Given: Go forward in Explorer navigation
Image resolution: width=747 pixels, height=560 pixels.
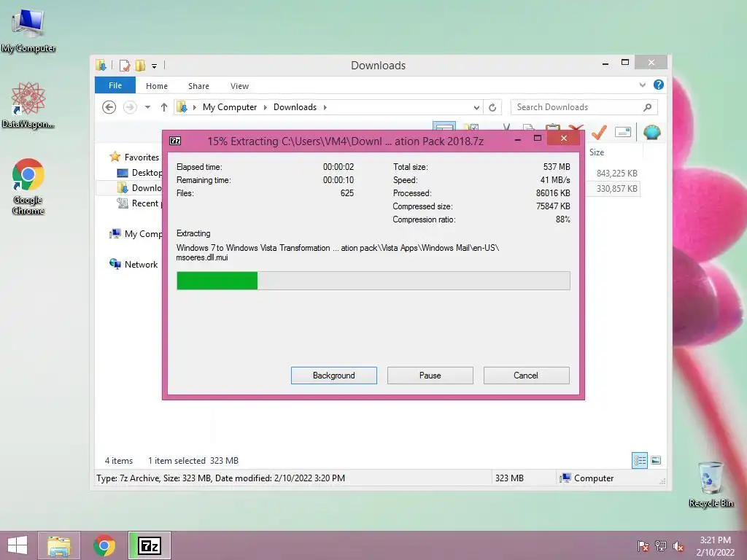Looking at the screenshot, I should [x=130, y=107].
